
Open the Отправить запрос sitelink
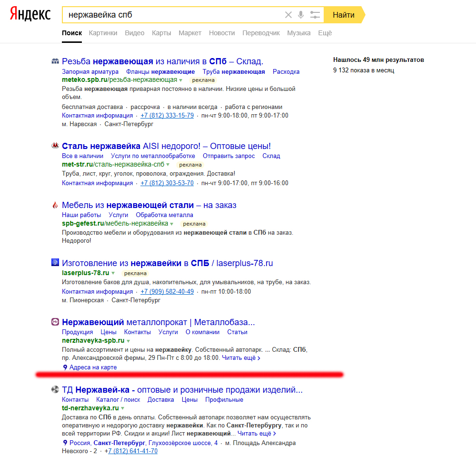(x=228, y=156)
